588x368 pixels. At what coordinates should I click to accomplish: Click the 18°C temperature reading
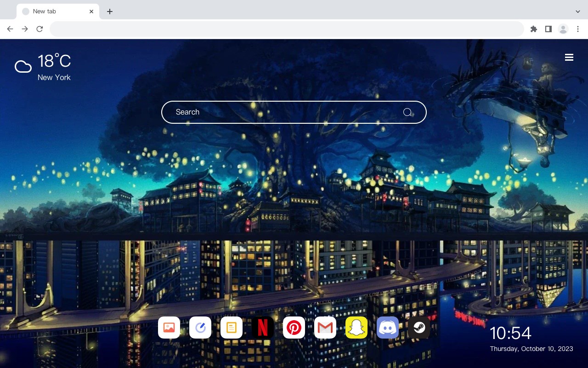tap(54, 61)
